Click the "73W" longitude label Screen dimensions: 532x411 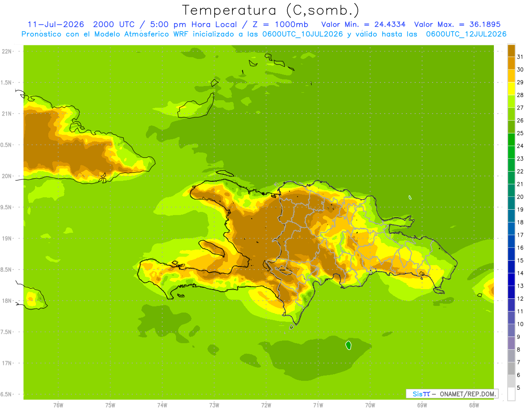click(x=214, y=405)
